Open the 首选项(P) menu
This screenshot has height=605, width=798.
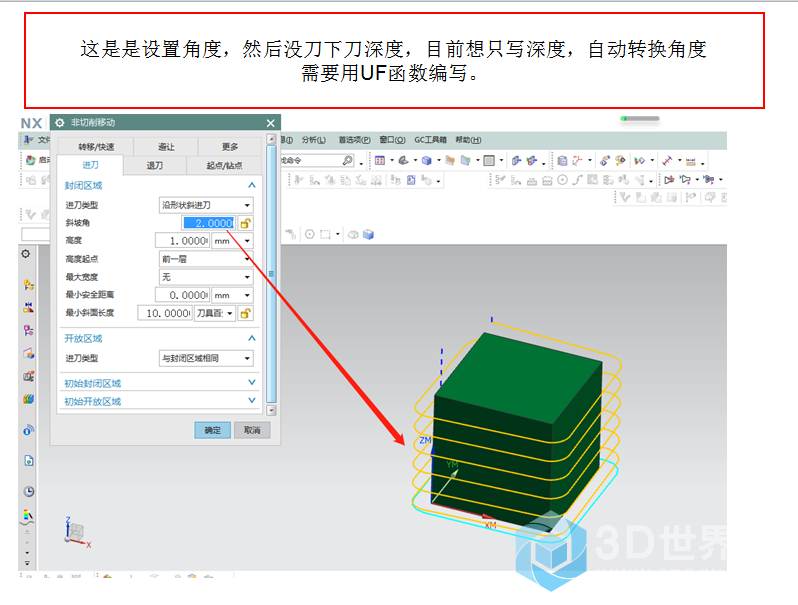(x=354, y=139)
